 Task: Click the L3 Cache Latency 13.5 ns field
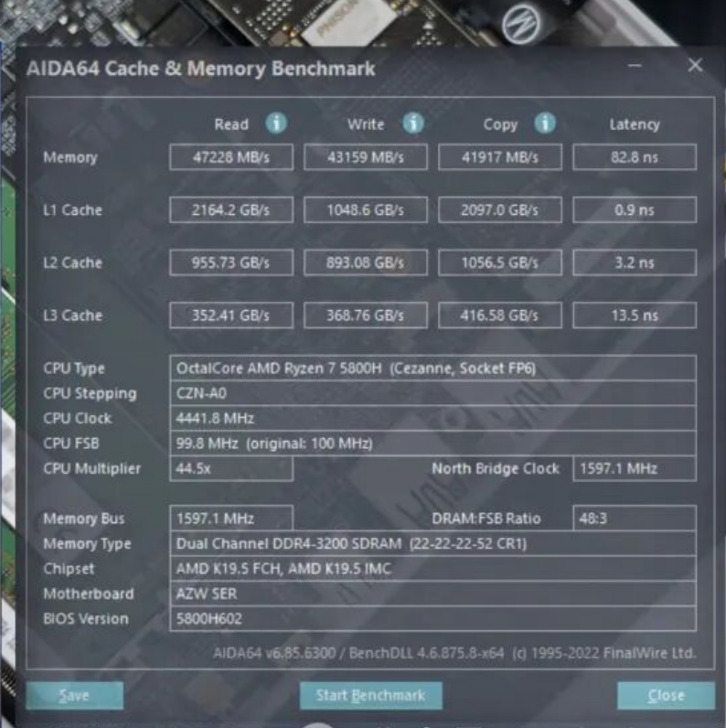pyautogui.click(x=634, y=316)
